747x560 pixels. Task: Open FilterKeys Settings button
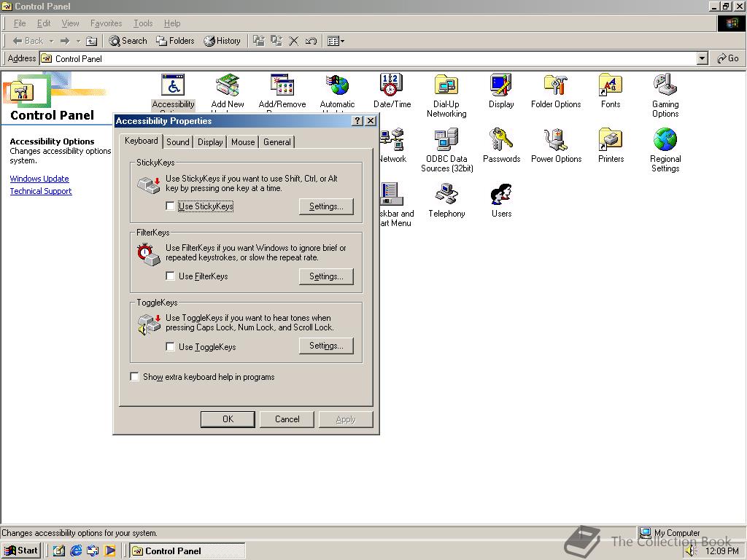pyautogui.click(x=326, y=276)
